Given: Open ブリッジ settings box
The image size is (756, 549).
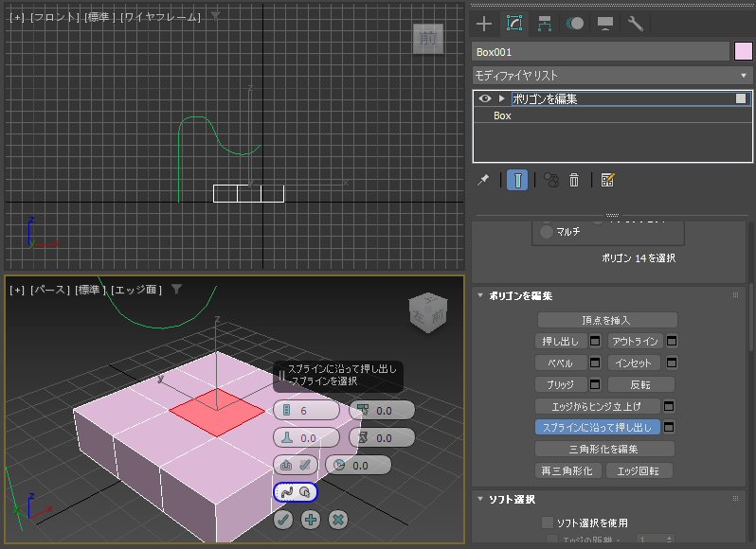Looking at the screenshot, I should pos(595,384).
